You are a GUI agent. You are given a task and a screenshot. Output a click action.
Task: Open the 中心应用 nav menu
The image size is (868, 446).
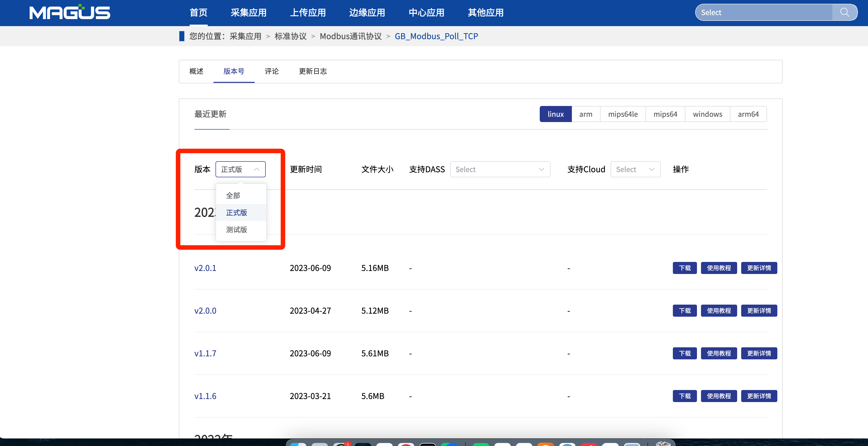pyautogui.click(x=426, y=13)
